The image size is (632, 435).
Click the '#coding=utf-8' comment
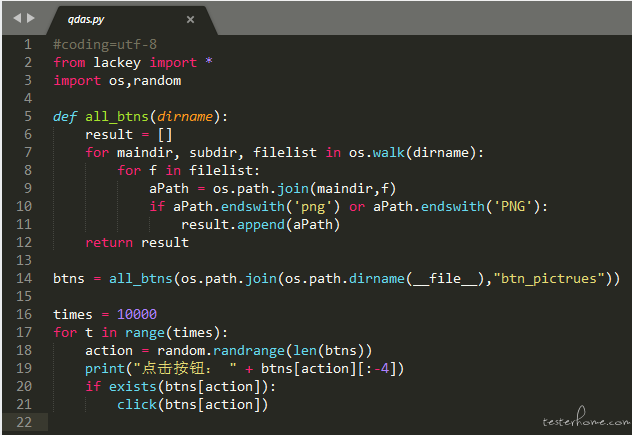[x=105, y=44]
